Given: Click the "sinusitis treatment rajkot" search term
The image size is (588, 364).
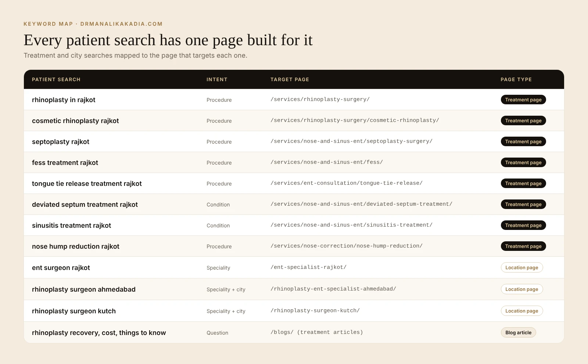Looking at the screenshot, I should [71, 226].
